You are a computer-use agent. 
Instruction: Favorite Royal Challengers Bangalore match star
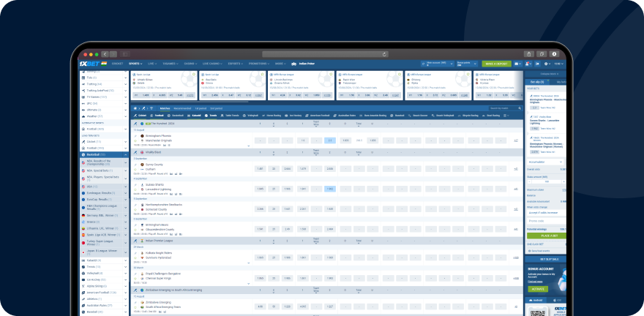(x=135, y=278)
